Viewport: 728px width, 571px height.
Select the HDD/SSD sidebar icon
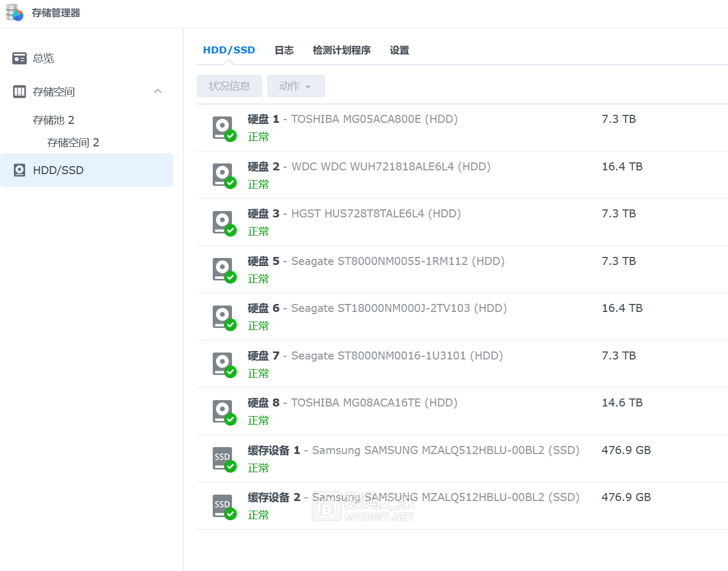pos(19,170)
